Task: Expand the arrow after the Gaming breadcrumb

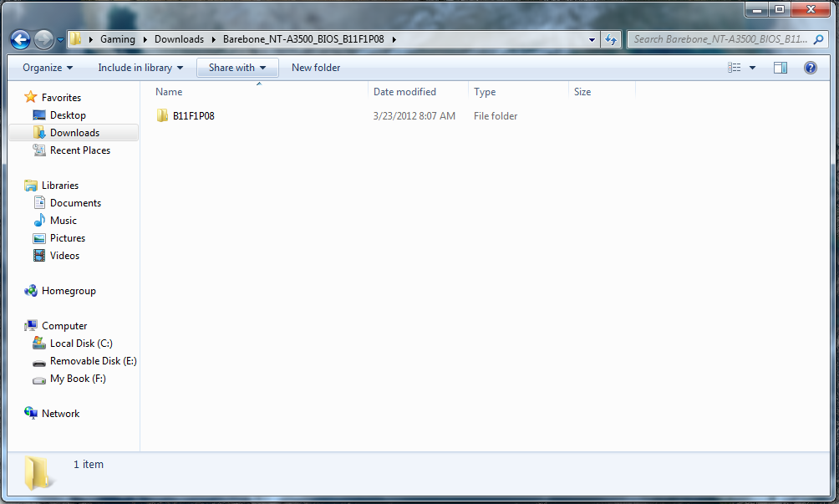Action: [x=145, y=39]
